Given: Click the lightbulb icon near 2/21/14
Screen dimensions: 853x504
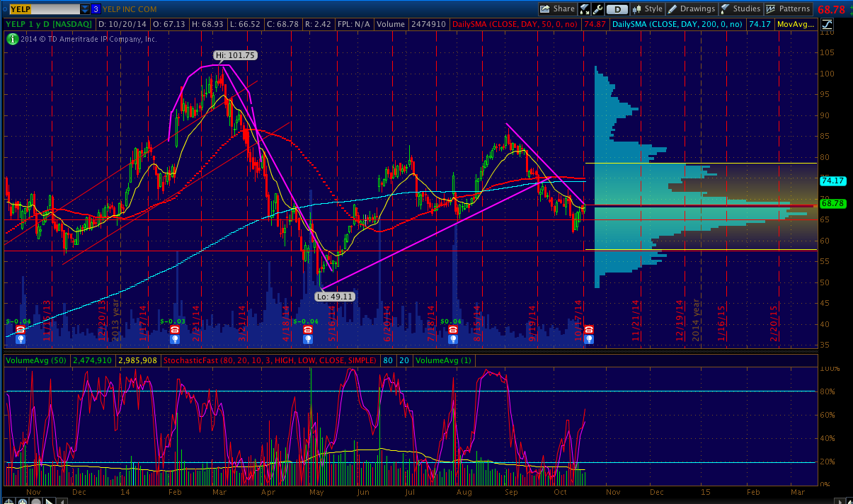Looking at the screenshot, I should pyautogui.click(x=174, y=339).
